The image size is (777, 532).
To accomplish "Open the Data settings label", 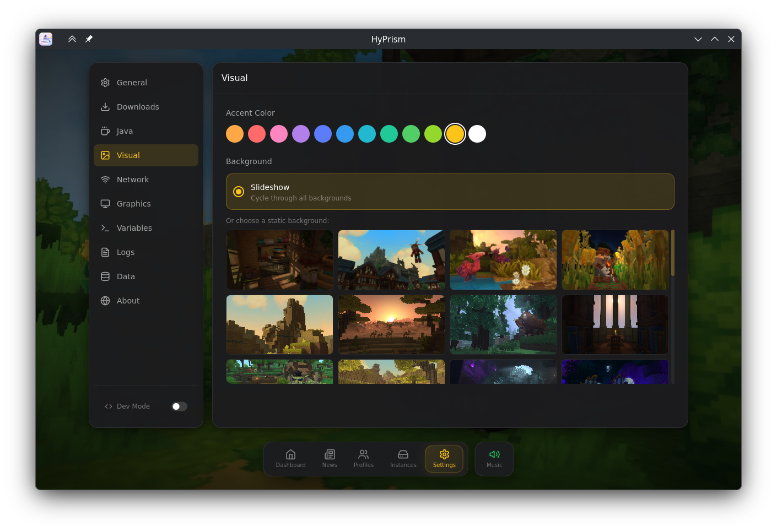I will coord(126,276).
